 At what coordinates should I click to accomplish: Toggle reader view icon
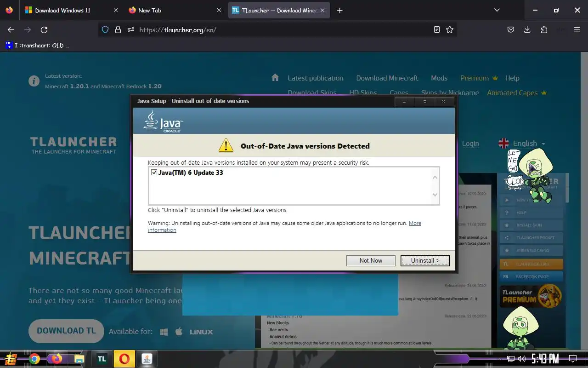coord(437,29)
